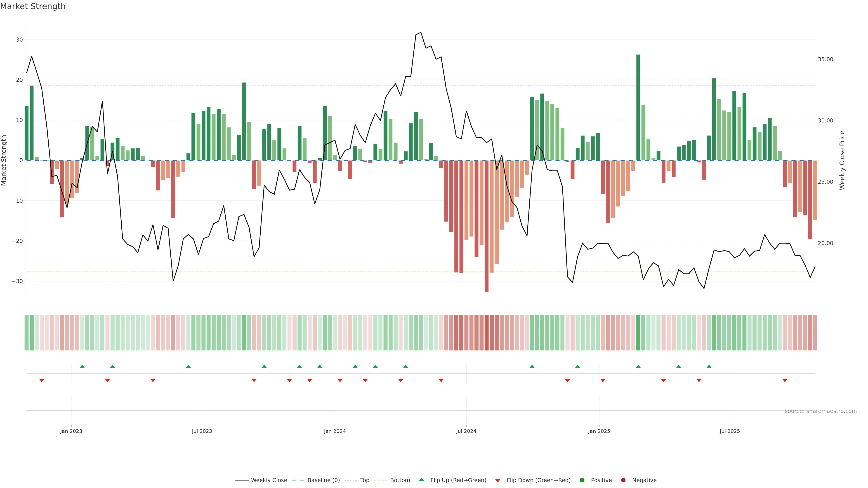Click the Jan 2024 x-axis label

[335, 431]
